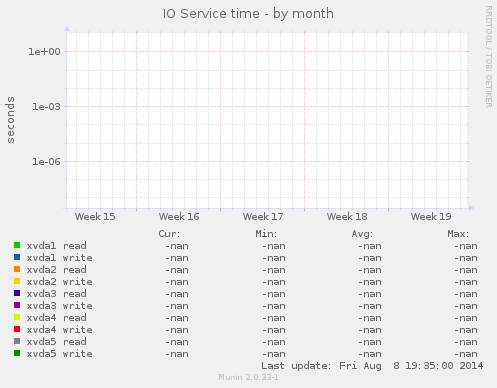Click the xvda5 read gray color swatch

(x=17, y=341)
